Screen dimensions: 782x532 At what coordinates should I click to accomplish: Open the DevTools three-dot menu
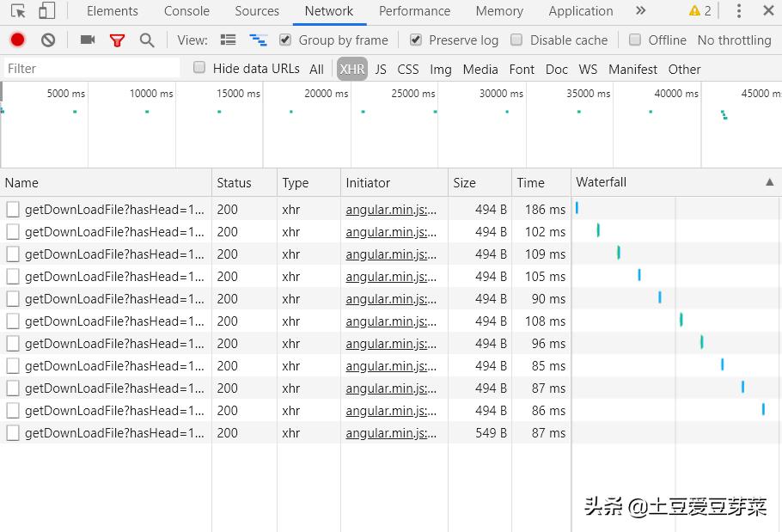coord(738,11)
